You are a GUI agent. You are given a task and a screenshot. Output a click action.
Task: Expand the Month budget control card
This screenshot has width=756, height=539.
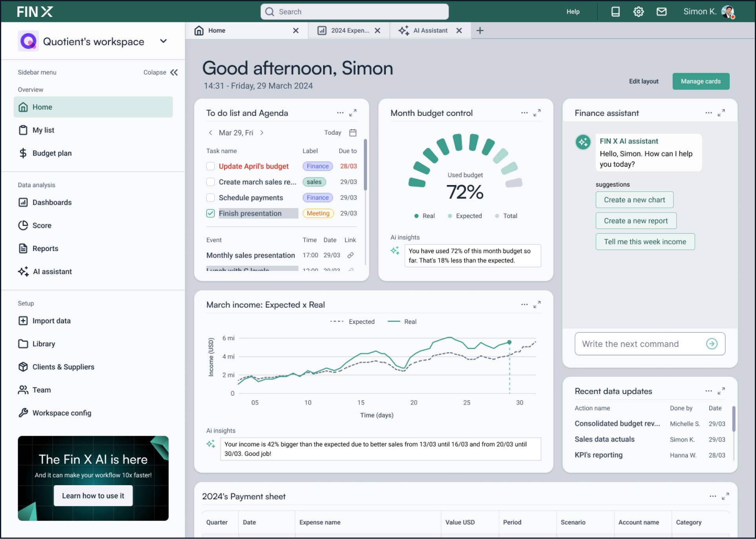point(537,113)
